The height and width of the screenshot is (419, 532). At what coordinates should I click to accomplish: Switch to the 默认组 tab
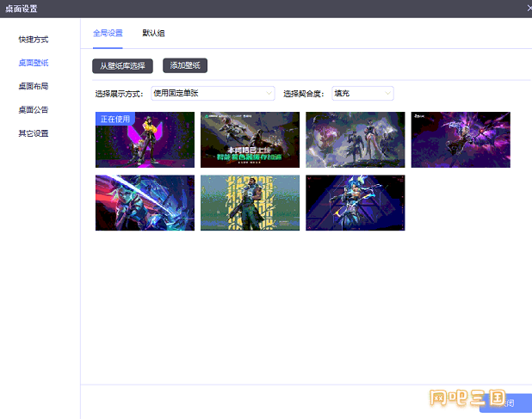(153, 34)
